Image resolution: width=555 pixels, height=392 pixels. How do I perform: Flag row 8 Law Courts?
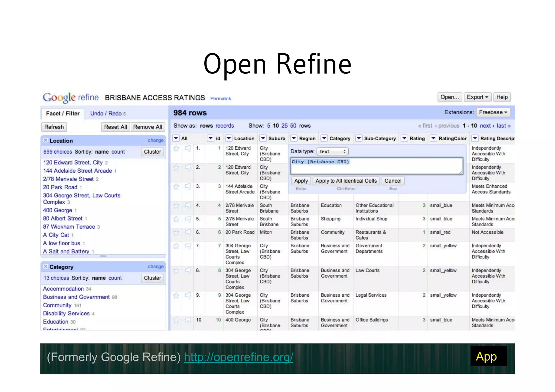coord(188,271)
